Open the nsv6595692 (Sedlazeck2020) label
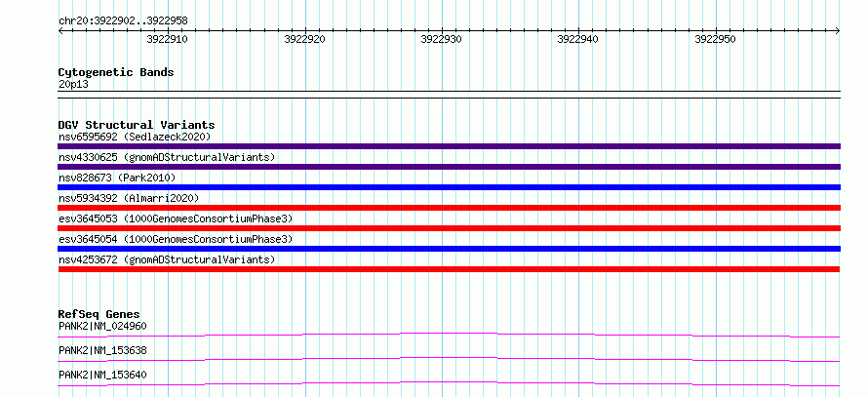868x397 pixels. tap(135, 137)
